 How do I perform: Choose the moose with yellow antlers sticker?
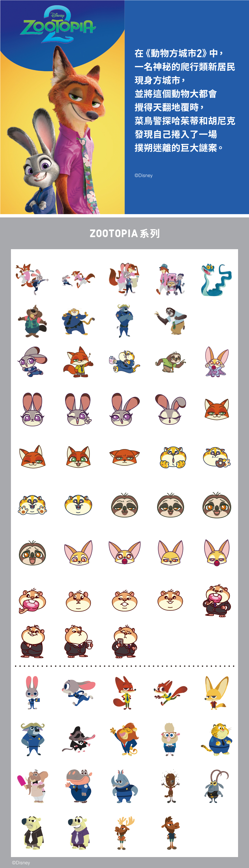click(124, 832)
